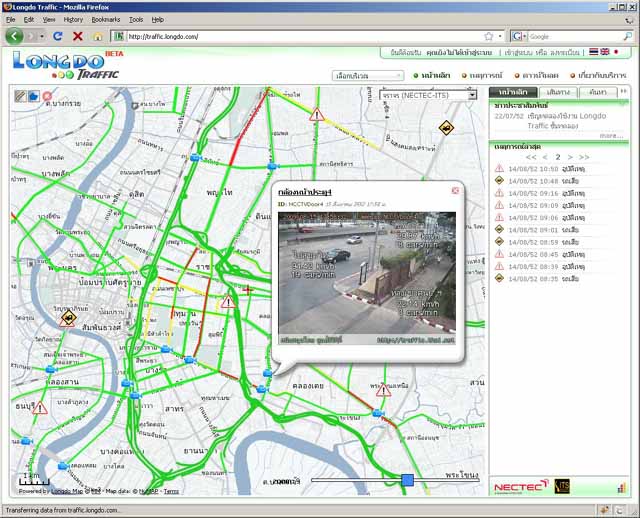The width and height of the screenshot is (640, 518).
Task: Open the File menu
Action: pyautogui.click(x=11, y=20)
